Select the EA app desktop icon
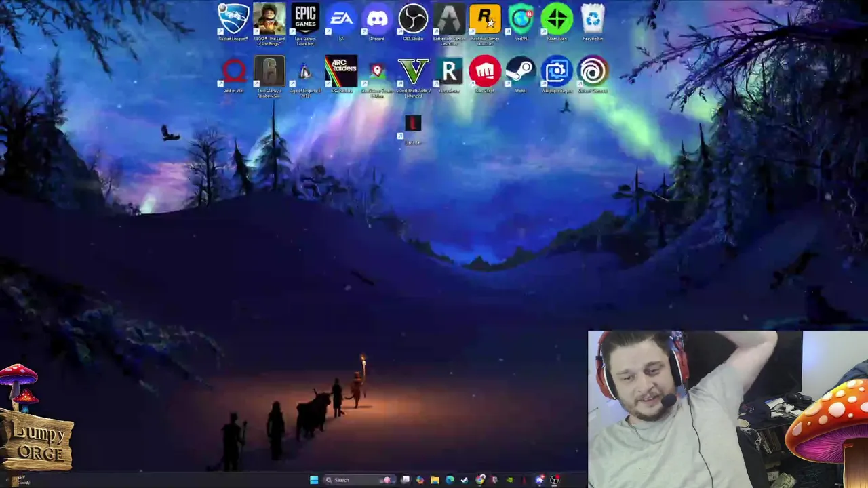Image resolution: width=868 pixels, height=488 pixels. pyautogui.click(x=341, y=22)
